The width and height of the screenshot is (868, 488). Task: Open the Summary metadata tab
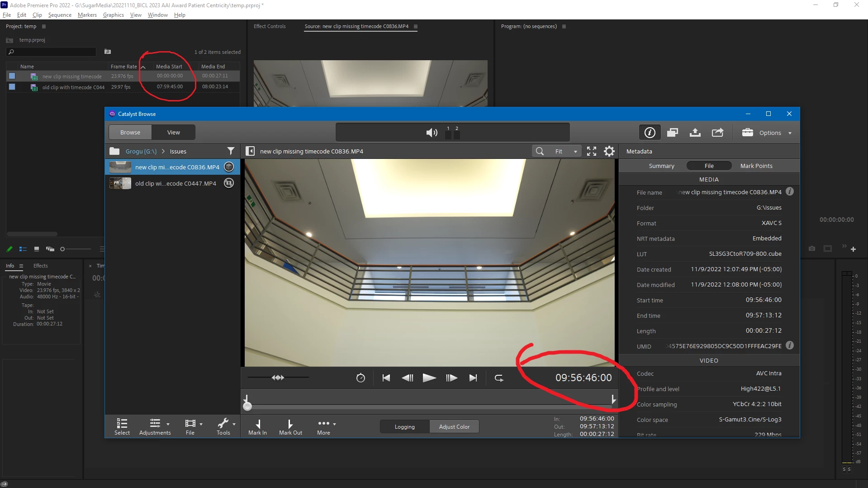coord(661,166)
